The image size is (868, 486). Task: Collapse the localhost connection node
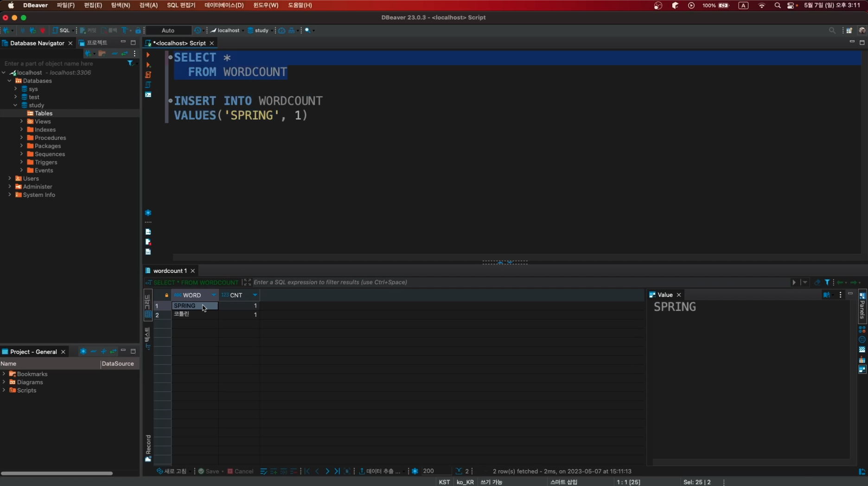[x=4, y=73]
